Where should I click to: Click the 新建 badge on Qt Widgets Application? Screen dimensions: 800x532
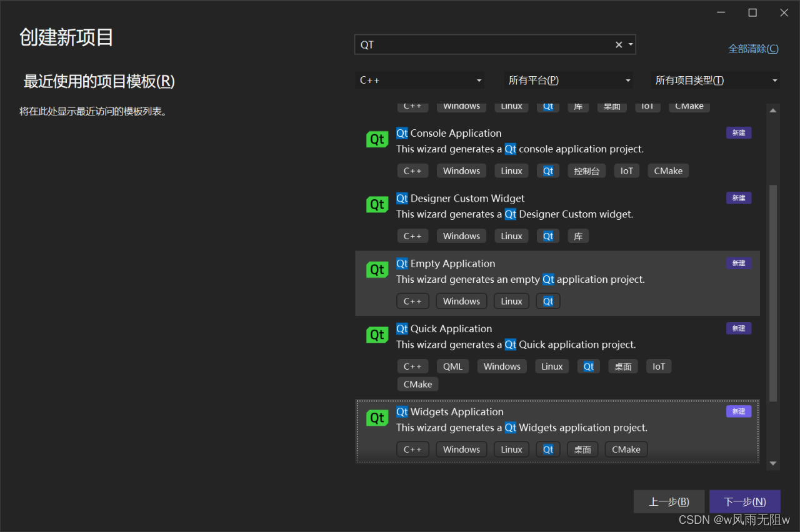739,411
